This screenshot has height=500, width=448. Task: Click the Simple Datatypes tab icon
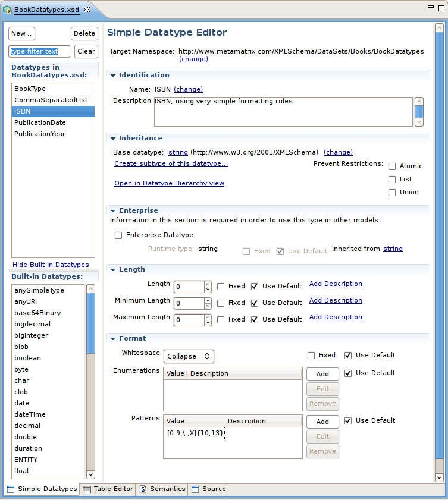tap(11, 489)
